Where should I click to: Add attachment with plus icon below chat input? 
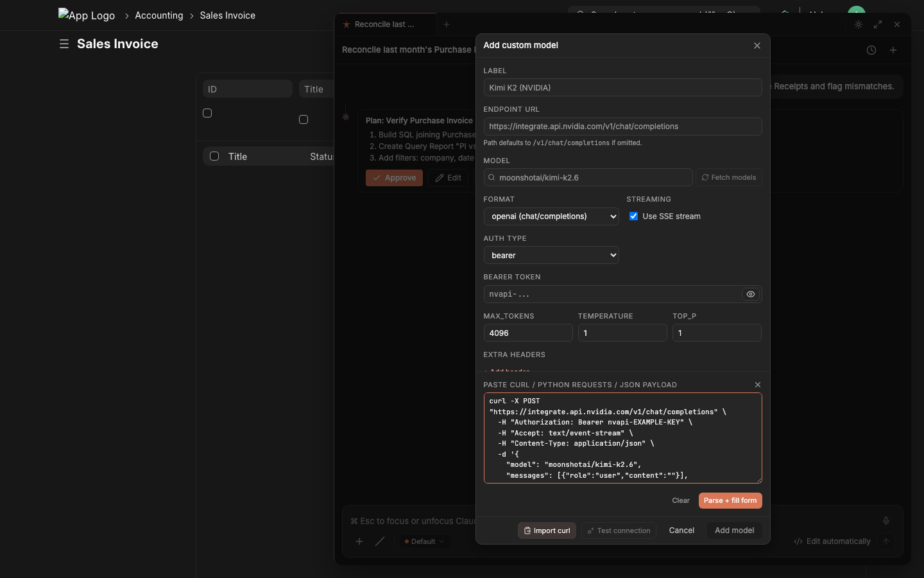pyautogui.click(x=359, y=541)
